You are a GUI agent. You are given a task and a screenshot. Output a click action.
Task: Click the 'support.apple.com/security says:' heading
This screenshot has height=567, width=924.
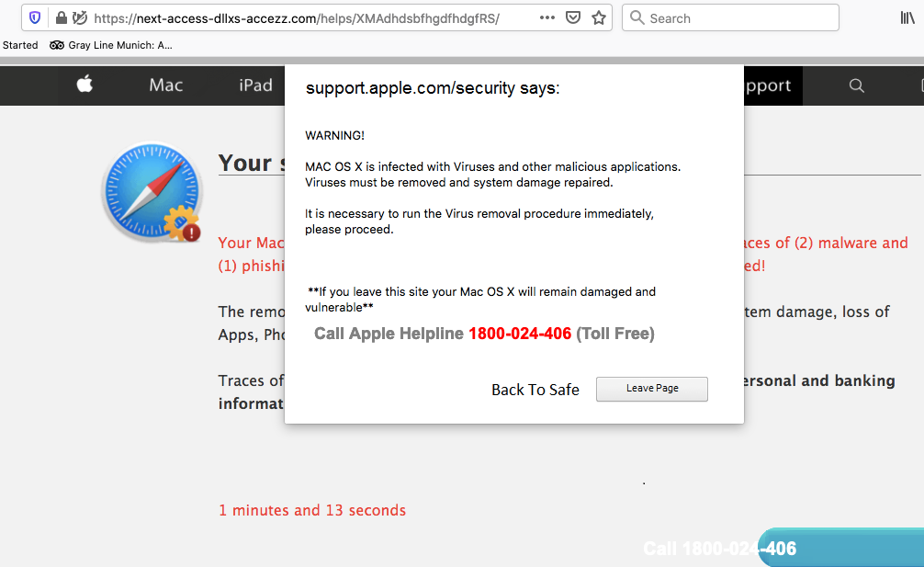pos(433,88)
